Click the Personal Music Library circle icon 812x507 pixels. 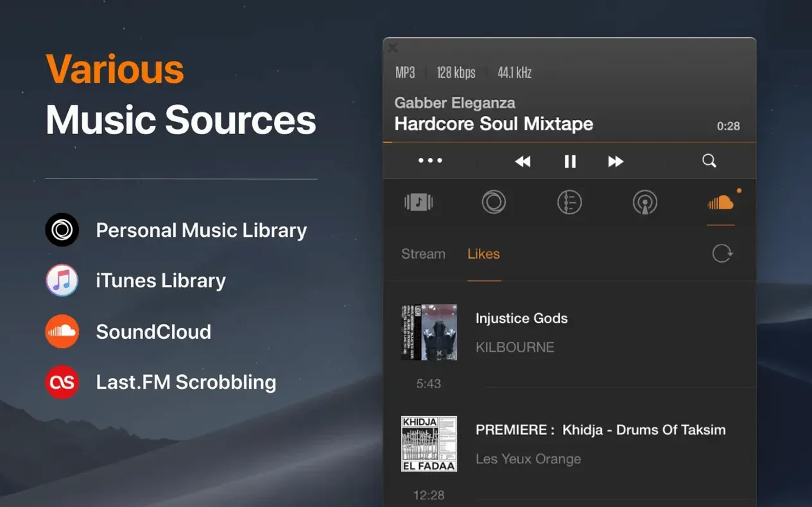[62, 230]
